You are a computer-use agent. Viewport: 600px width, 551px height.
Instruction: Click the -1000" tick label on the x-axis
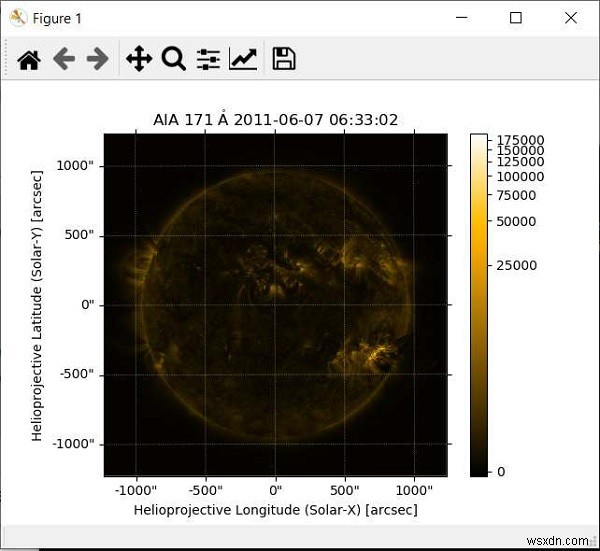(136, 491)
